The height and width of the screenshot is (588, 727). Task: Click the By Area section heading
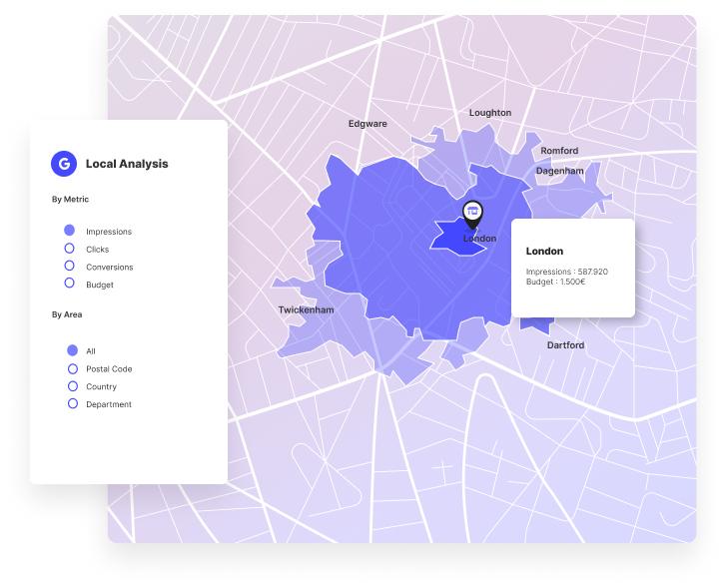[67, 314]
